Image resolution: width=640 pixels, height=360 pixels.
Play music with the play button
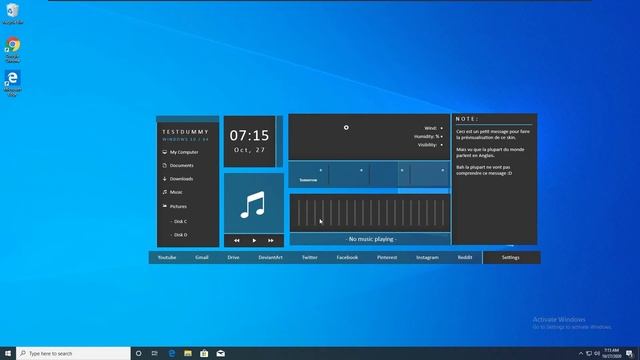(254, 241)
